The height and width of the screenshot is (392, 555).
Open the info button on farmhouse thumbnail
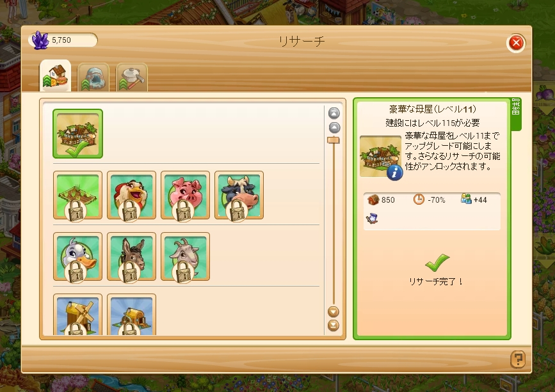click(395, 173)
